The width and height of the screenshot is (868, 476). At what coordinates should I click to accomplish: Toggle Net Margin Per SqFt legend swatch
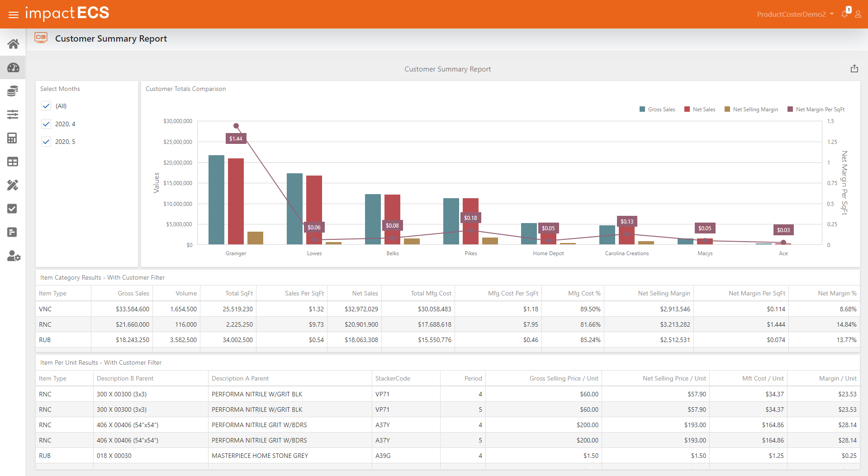tap(790, 109)
